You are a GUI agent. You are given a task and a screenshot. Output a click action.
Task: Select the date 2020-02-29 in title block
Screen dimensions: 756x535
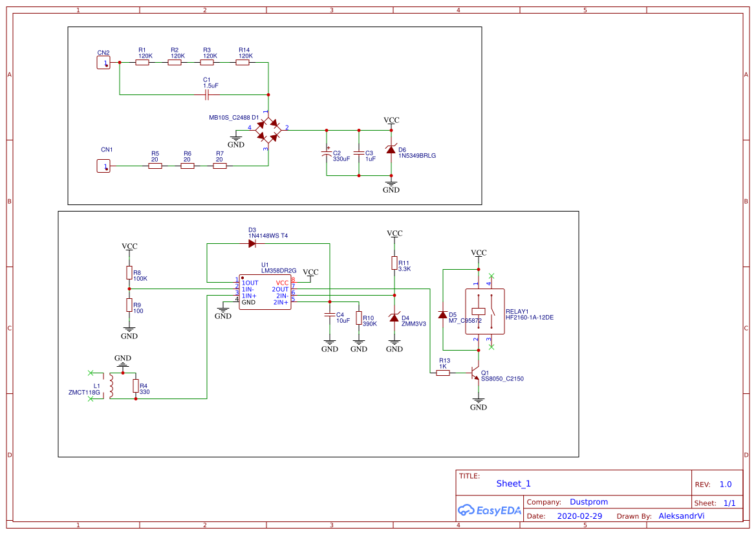[x=580, y=516]
